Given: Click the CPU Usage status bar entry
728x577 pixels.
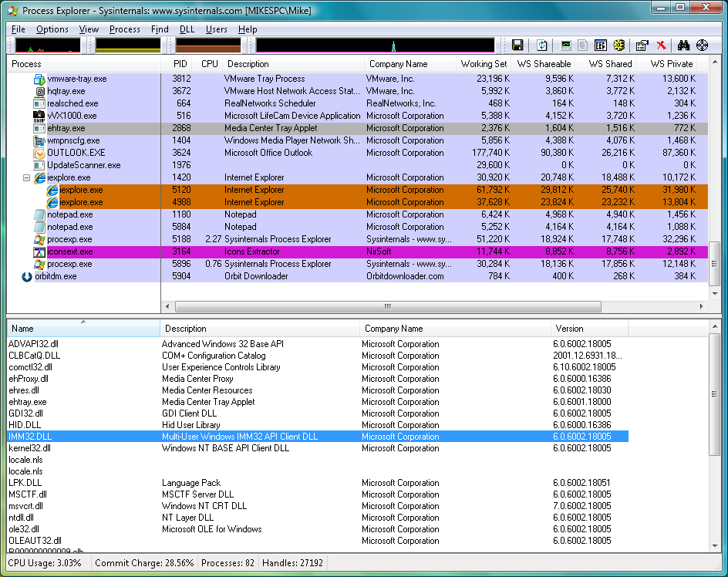Looking at the screenshot, I should point(45,563).
